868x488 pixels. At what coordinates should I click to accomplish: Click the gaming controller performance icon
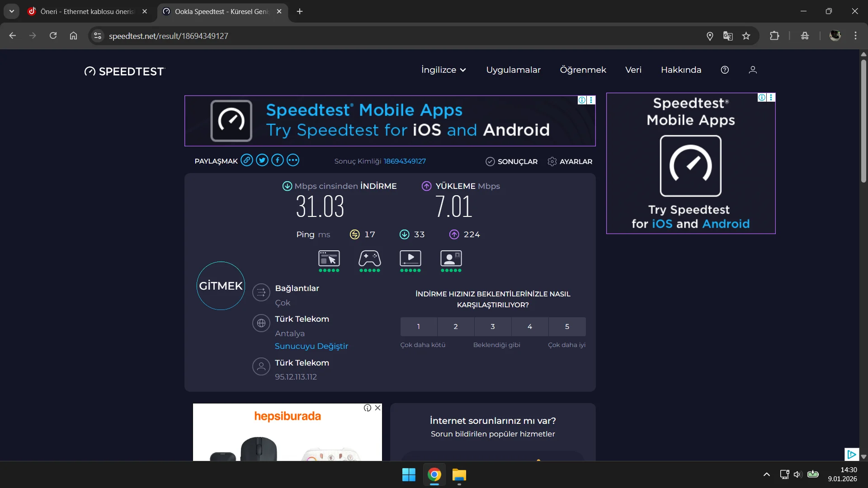[x=369, y=259]
